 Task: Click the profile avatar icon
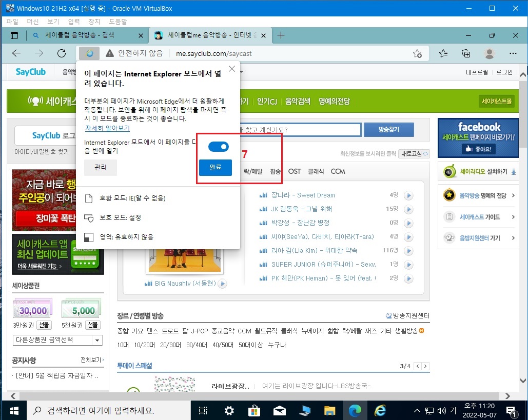[x=490, y=53]
